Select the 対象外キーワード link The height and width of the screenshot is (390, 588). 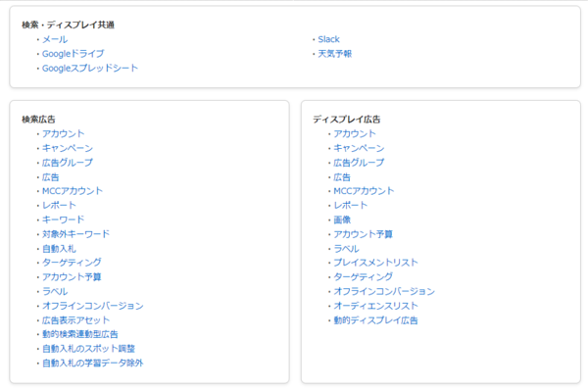tap(75, 234)
